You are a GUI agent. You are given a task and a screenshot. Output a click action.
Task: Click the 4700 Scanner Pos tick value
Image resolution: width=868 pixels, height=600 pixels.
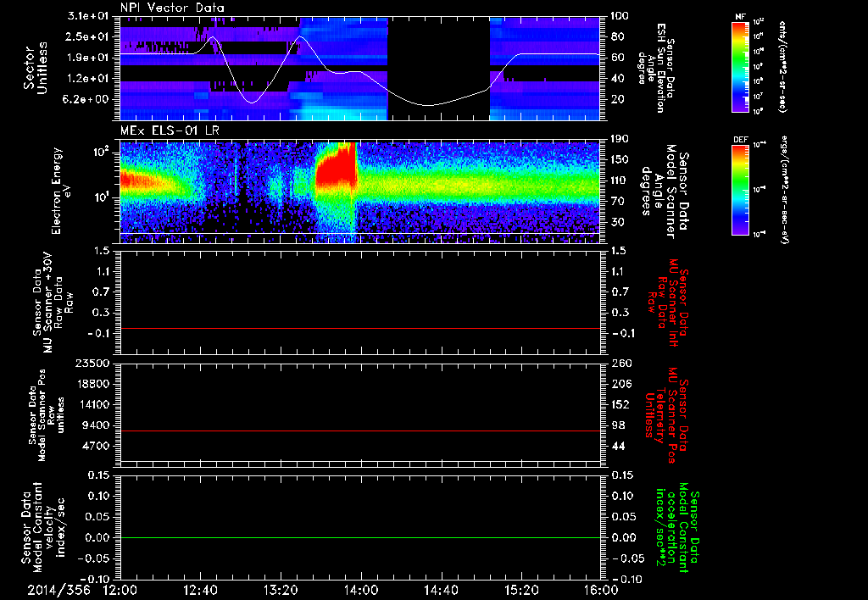[x=95, y=446]
